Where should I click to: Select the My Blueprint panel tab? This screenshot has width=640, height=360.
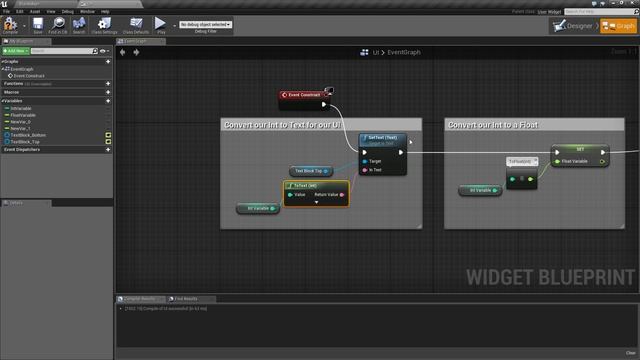pos(26,41)
